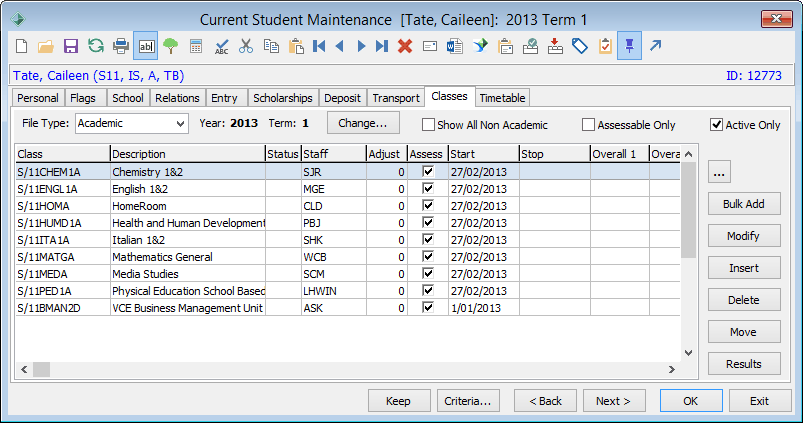This screenshot has height=423, width=803.
Task: Click the Change... button
Action: point(363,123)
